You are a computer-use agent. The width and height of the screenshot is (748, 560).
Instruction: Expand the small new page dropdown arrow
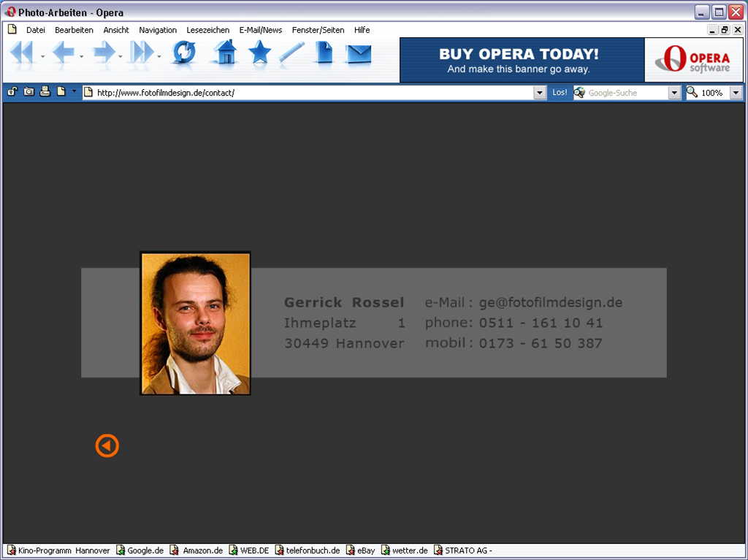[74, 91]
